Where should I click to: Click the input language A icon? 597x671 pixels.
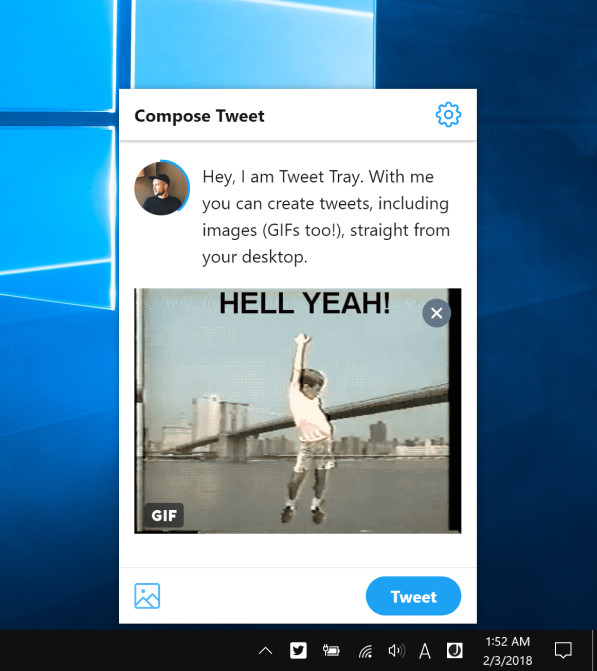coord(425,651)
